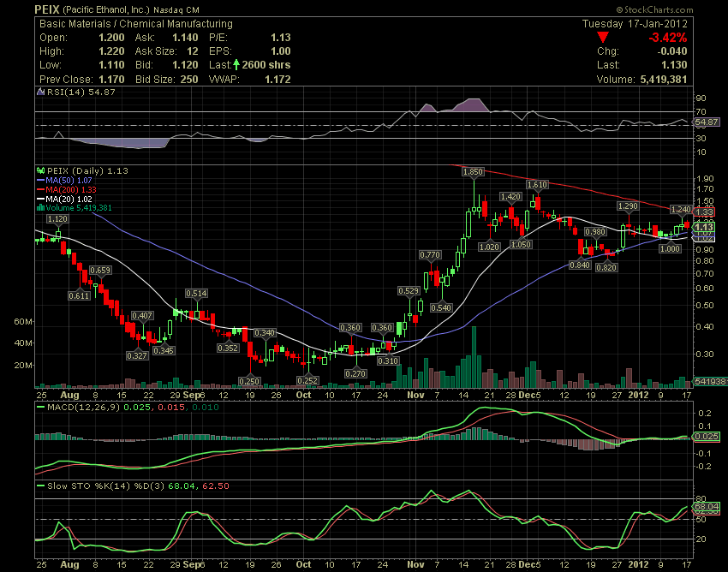Click the PEIX ticker symbol title
This screenshot has width=728, height=572.
click(47, 9)
